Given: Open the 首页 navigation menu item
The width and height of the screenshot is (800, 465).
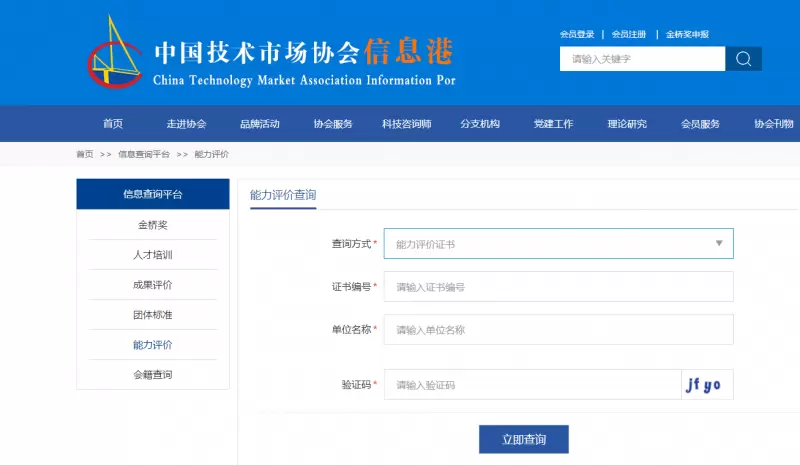Looking at the screenshot, I should tap(113, 124).
